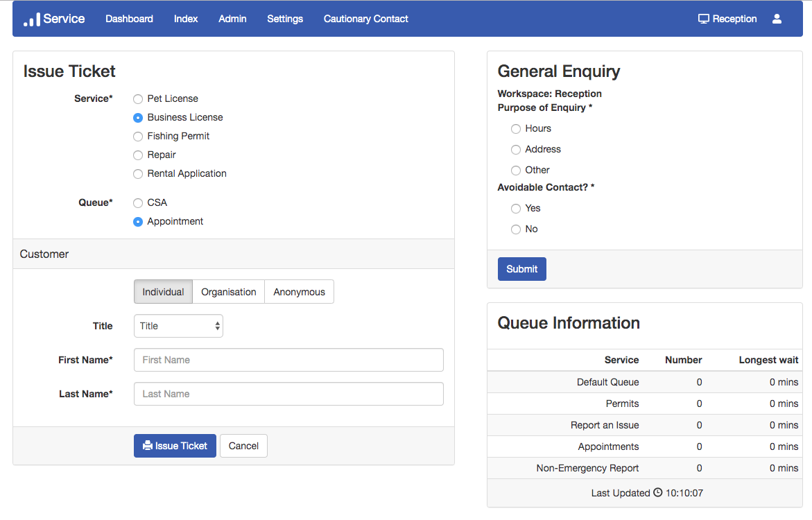Submit the General Enquiry form
The image size is (812, 520).
(x=522, y=269)
